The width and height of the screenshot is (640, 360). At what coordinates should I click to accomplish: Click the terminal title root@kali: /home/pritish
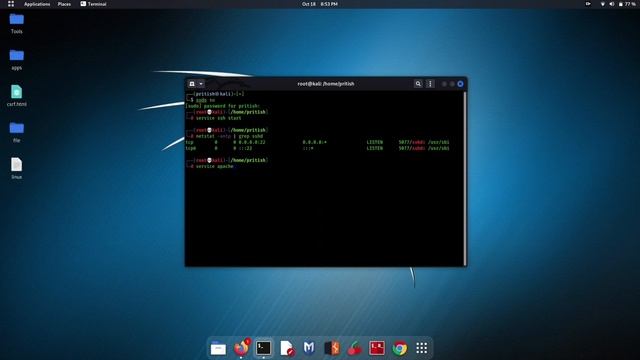pyautogui.click(x=326, y=84)
